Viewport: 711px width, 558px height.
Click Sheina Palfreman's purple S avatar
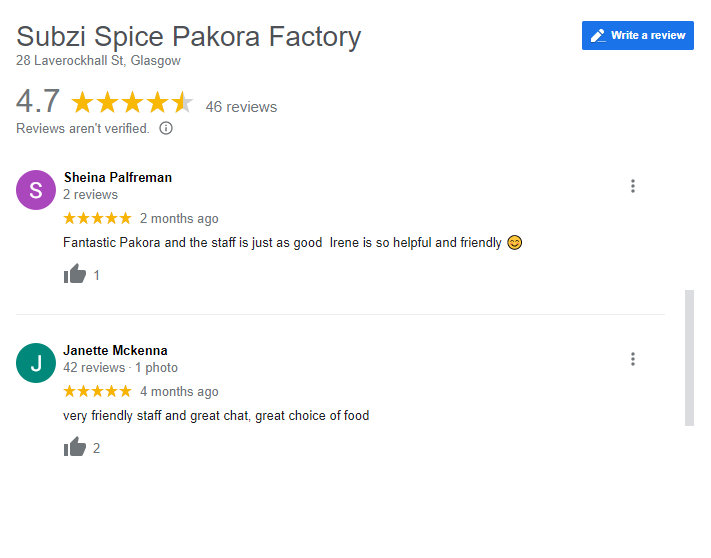(x=36, y=190)
